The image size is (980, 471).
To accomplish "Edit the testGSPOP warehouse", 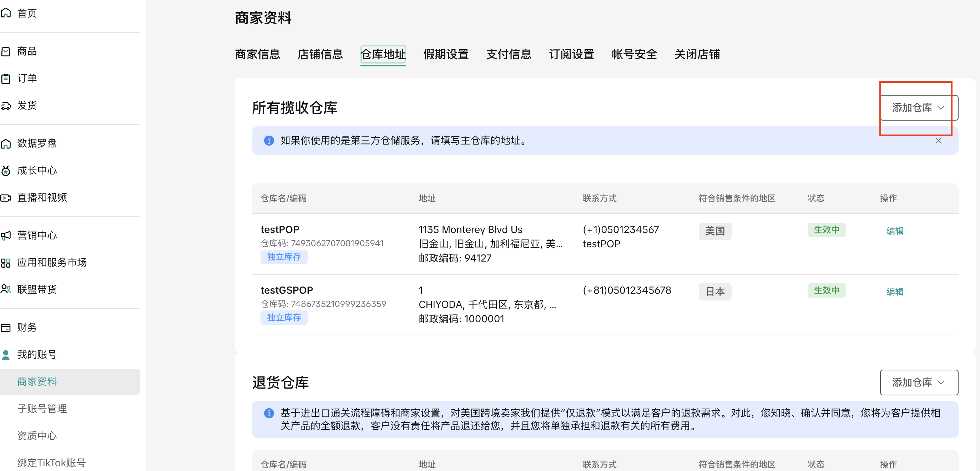I will pyautogui.click(x=894, y=292).
